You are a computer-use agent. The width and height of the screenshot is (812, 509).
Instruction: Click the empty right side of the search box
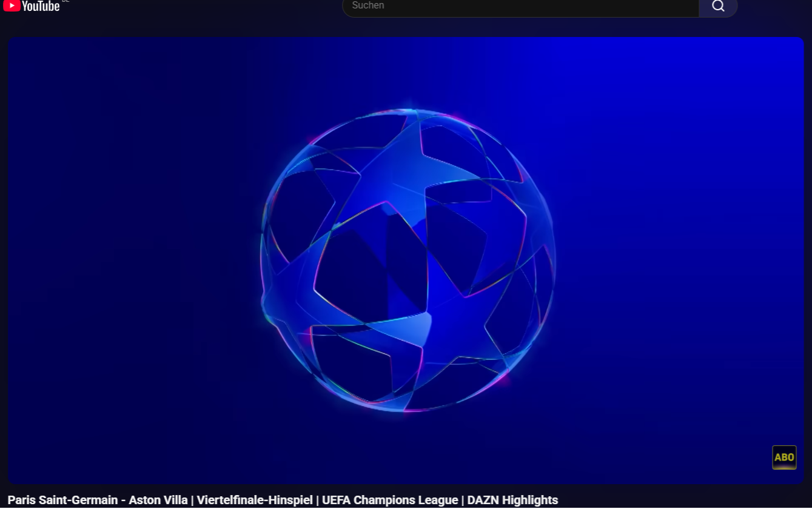point(637,6)
